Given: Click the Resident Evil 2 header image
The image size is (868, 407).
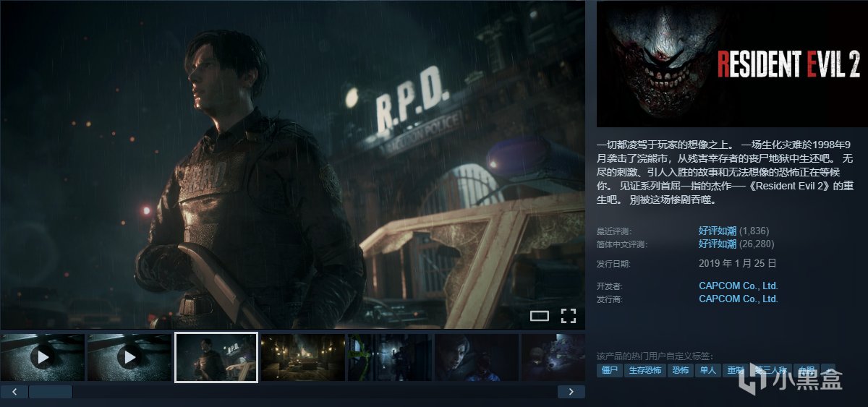Looking at the screenshot, I should click(732, 64).
